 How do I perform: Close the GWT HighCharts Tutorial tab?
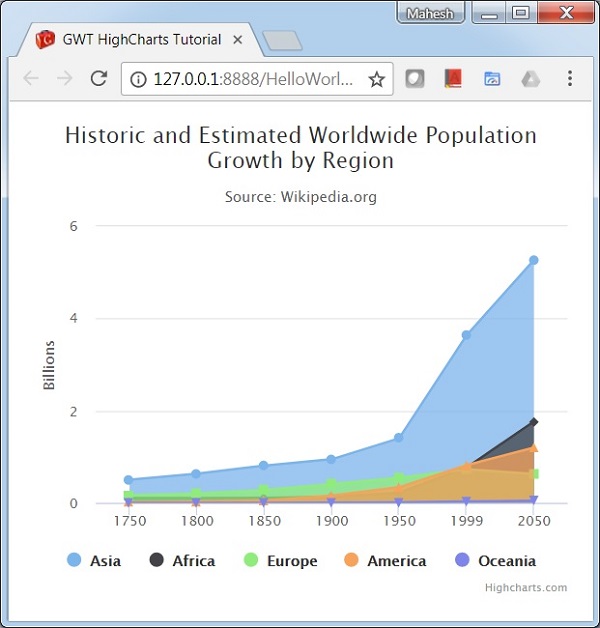click(238, 41)
